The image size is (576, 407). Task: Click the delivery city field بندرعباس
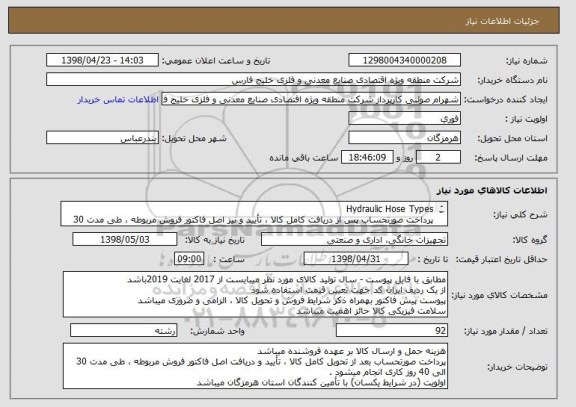point(102,138)
